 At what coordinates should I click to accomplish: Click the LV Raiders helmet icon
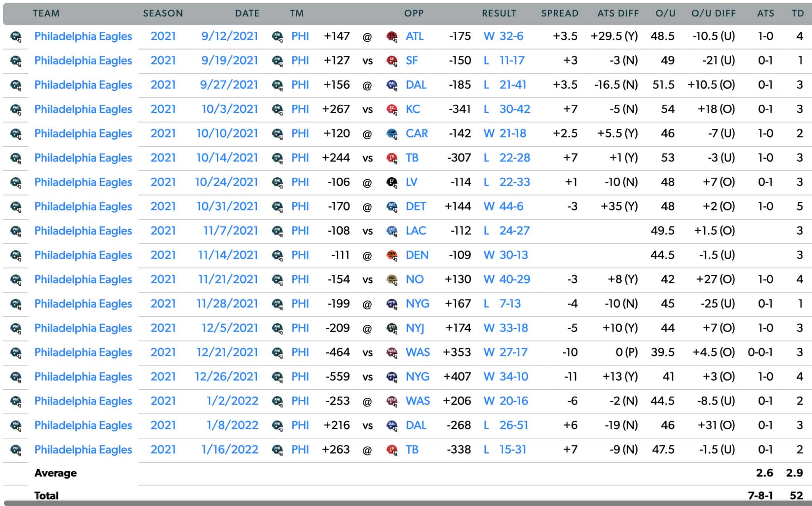tap(392, 182)
